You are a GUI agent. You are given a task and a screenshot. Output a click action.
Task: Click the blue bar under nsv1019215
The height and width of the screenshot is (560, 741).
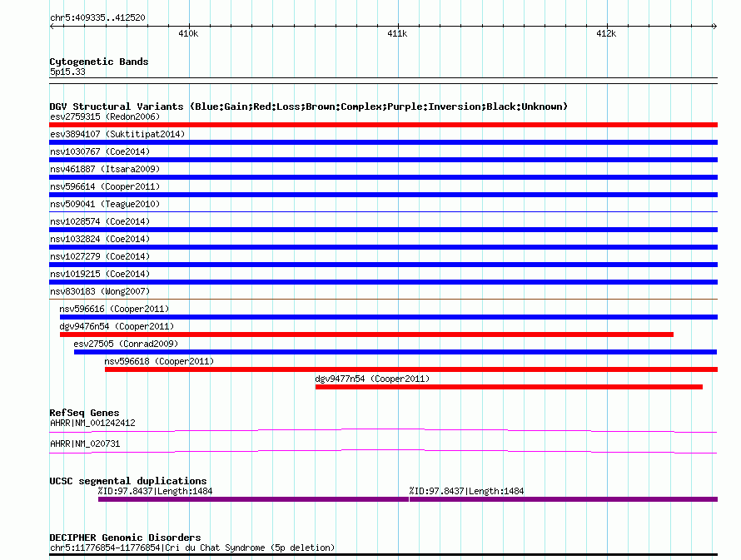click(x=383, y=282)
